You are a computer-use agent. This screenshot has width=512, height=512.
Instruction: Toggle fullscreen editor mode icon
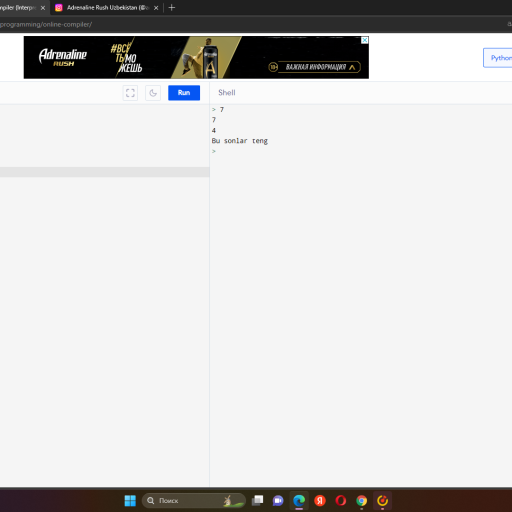pos(130,93)
